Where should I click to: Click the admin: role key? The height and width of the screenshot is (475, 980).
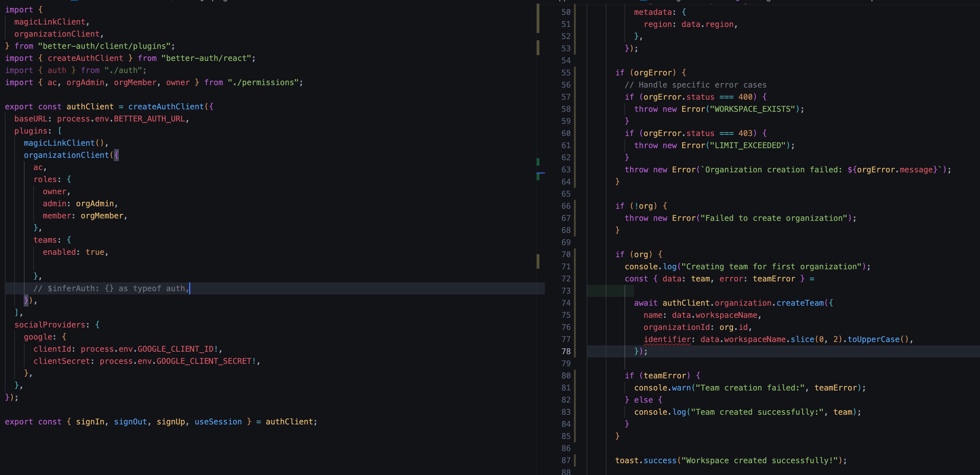tap(55, 204)
